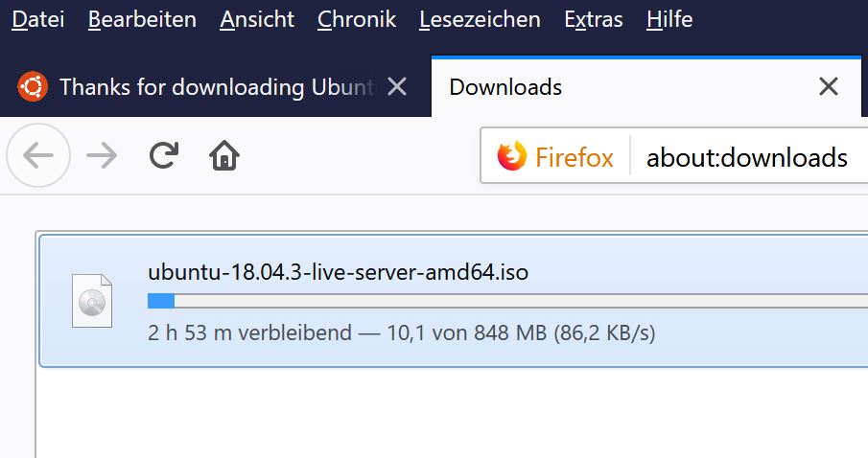Viewport: 868px width, 458px height.
Task: Click the about:downloads address field
Action: pos(747,158)
